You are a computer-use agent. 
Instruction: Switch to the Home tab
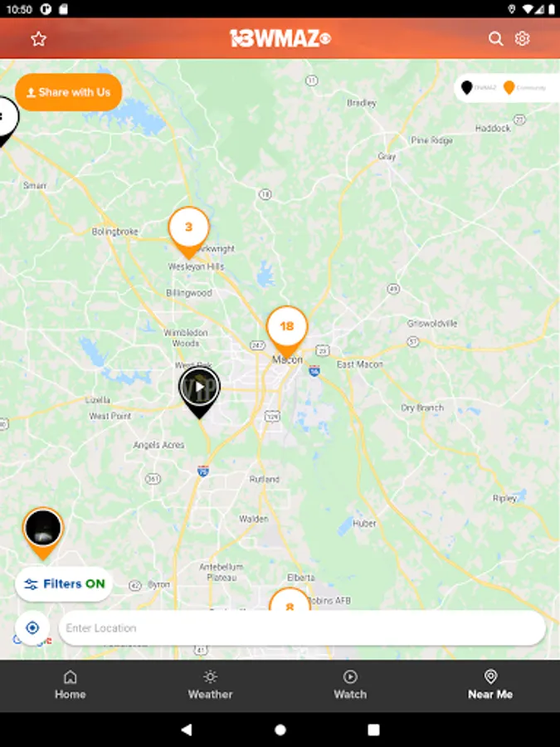(70, 686)
